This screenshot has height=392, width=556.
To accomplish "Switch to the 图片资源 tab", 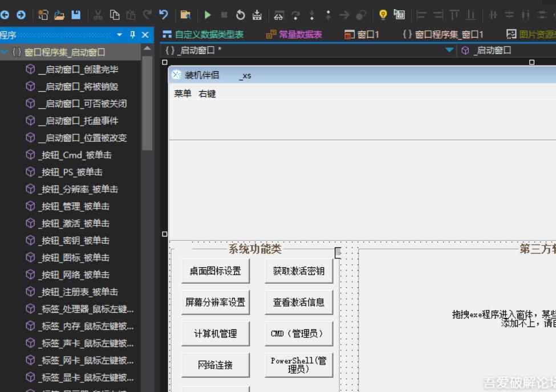I will (x=531, y=34).
